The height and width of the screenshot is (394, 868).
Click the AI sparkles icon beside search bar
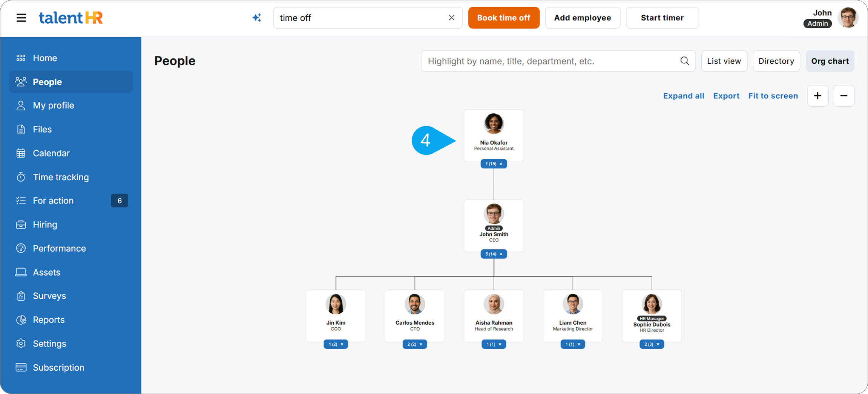(x=257, y=17)
